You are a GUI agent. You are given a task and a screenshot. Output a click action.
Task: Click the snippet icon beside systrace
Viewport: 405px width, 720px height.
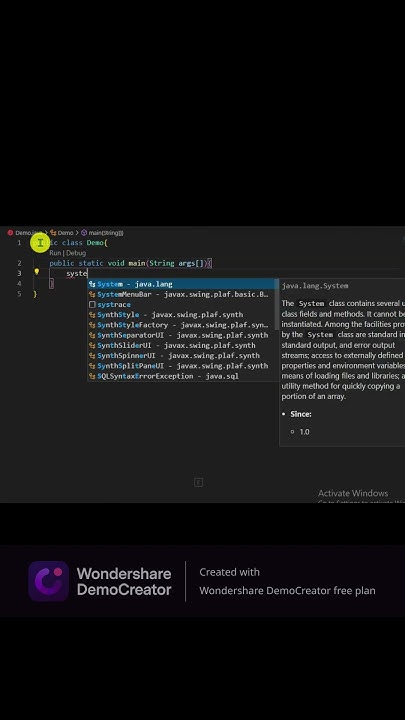pos(92,304)
